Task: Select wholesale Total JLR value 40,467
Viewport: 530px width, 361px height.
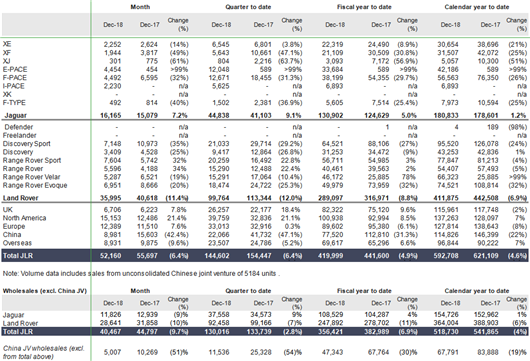Action: click(x=111, y=332)
